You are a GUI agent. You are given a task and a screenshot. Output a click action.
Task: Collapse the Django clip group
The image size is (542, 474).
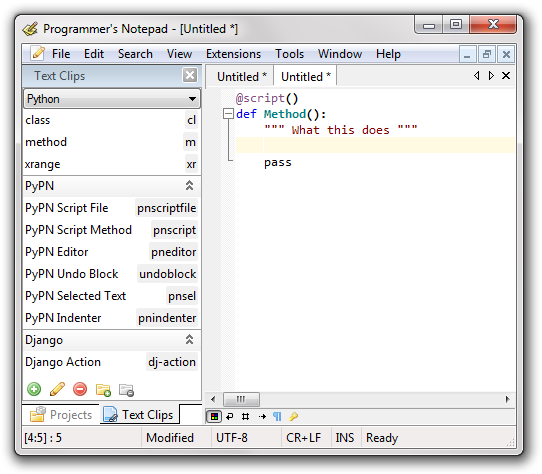[189, 340]
